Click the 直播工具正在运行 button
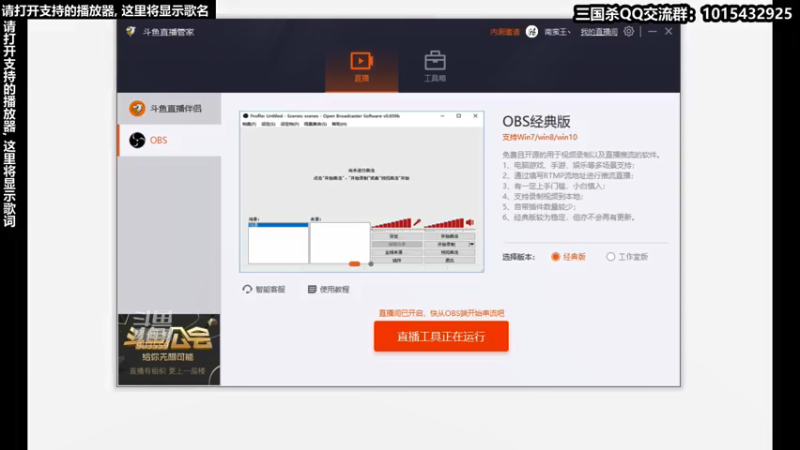Viewport: 800px width, 450px height. pos(441,336)
